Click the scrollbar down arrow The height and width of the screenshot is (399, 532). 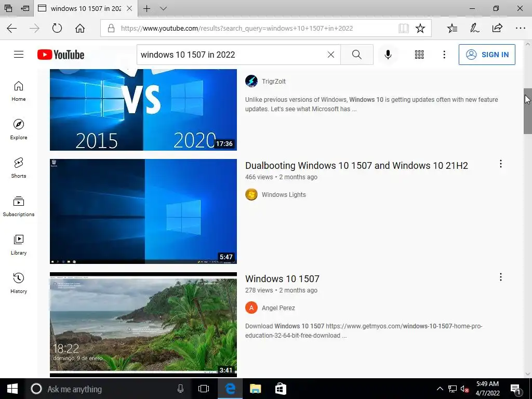click(x=528, y=374)
